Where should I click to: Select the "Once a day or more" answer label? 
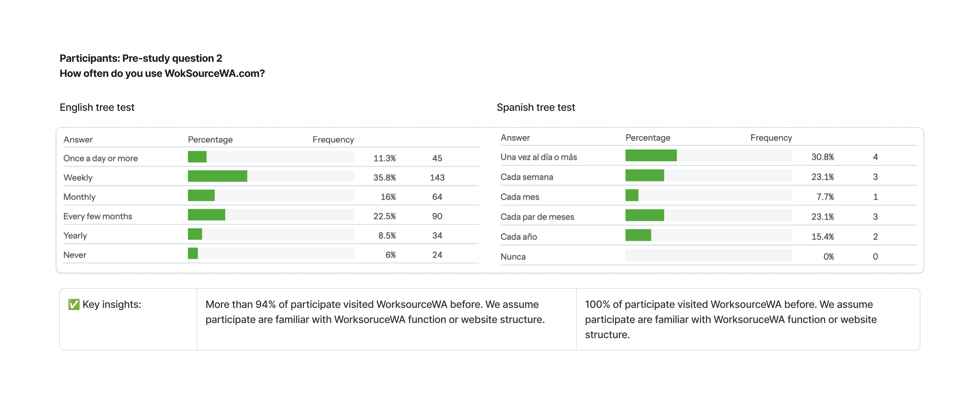(100, 158)
